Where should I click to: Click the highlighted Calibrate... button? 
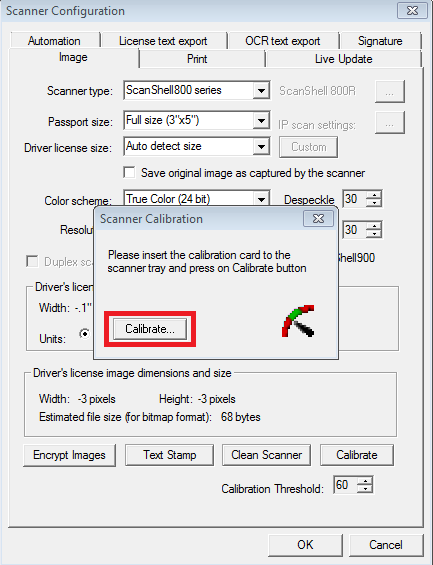point(150,329)
